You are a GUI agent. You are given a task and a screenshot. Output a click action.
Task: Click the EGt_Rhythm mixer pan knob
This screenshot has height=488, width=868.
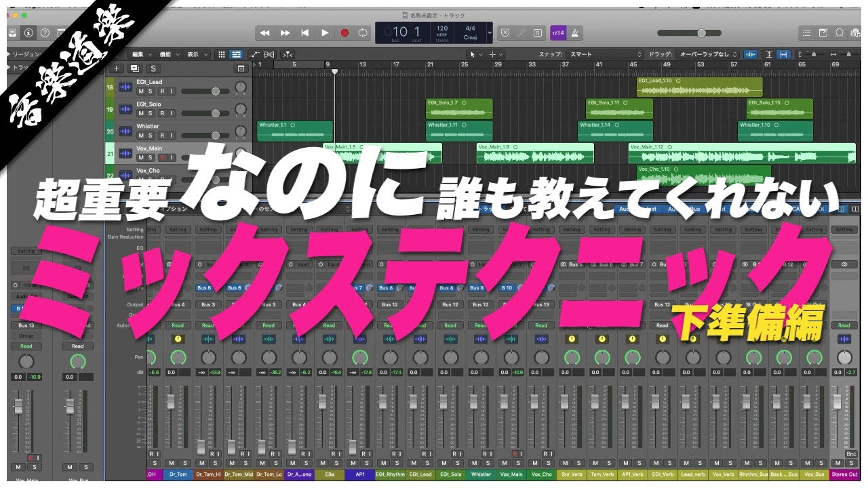(389, 357)
